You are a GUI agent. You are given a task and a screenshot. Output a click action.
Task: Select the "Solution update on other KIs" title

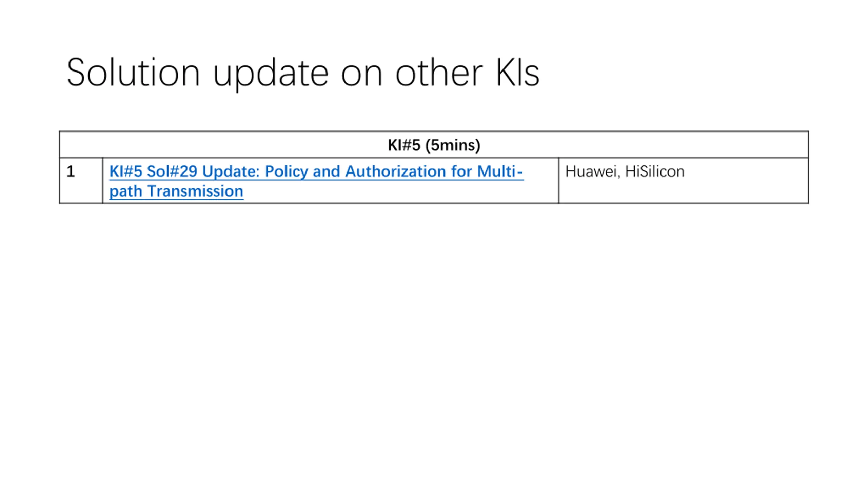[x=303, y=73]
